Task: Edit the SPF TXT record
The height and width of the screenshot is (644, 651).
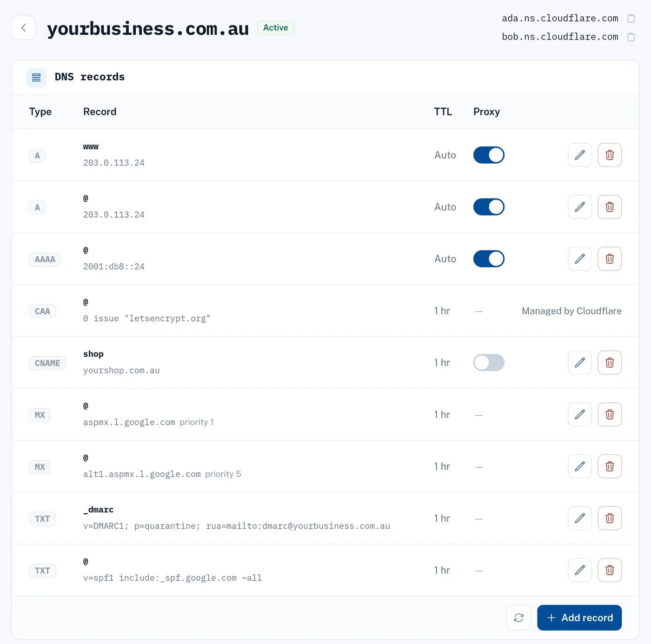Action: tap(580, 570)
